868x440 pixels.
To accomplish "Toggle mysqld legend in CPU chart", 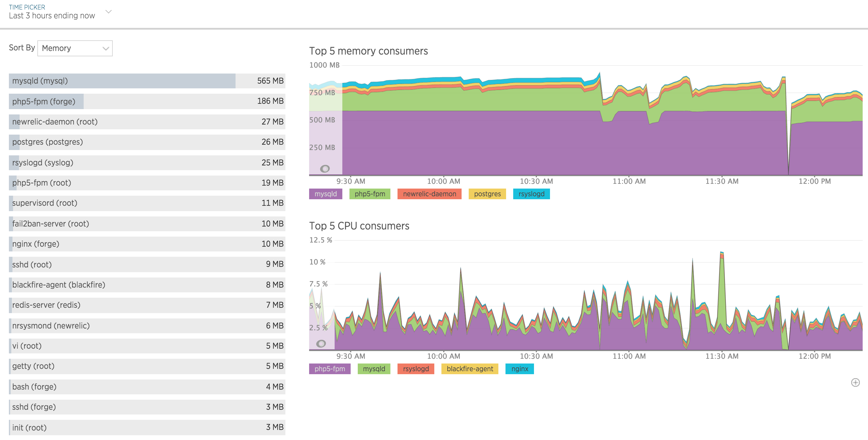I will 374,369.
